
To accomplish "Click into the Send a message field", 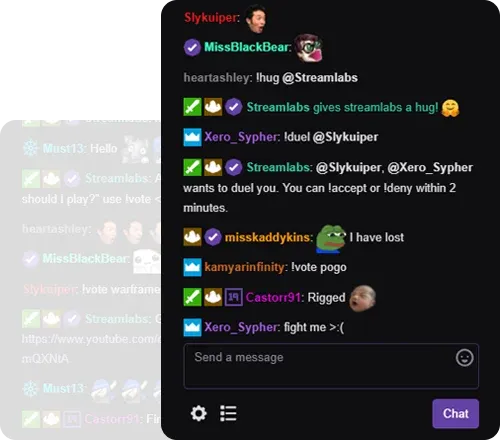I will (x=331, y=366).
